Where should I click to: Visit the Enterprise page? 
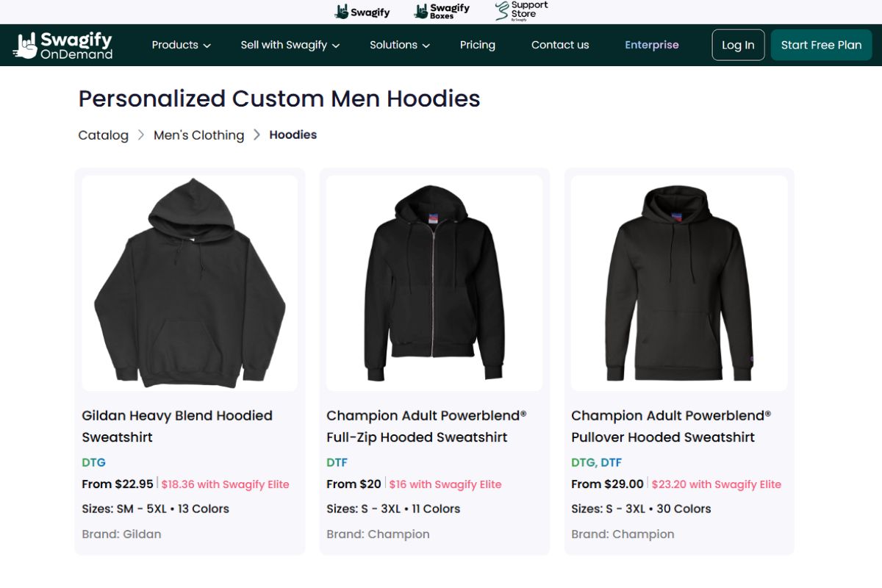pyautogui.click(x=652, y=45)
